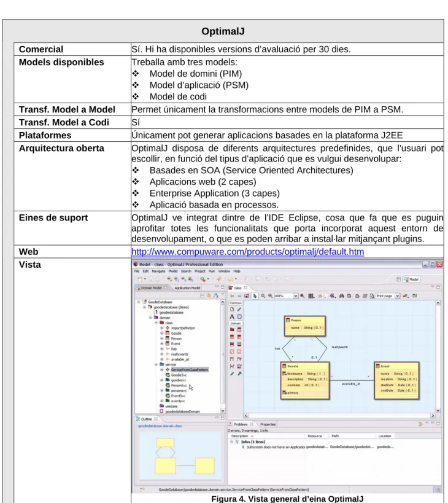Activate the class diagram editor tab
Image resolution: width=448 pixels, height=503 pixels.
(238, 288)
